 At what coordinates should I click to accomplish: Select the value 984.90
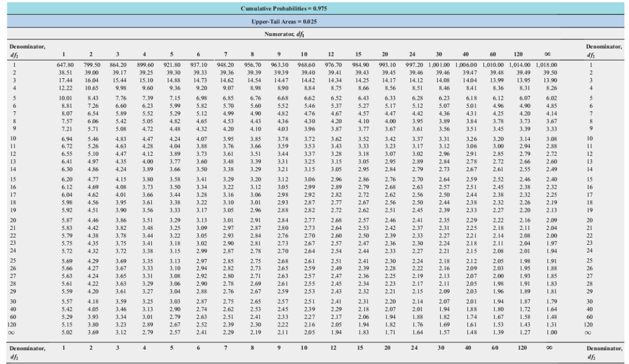361,65
